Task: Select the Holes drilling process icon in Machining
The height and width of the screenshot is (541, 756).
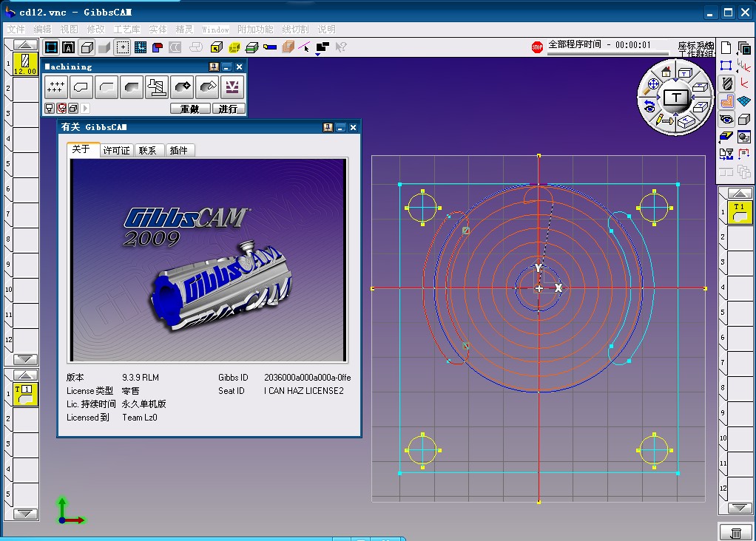Action: 56,86
